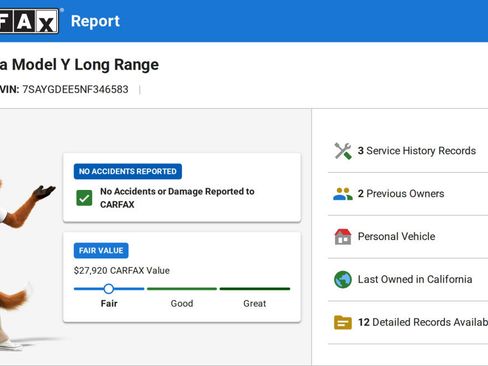
Task: Click the yellow folder detailed records icon
Action: tap(343, 322)
